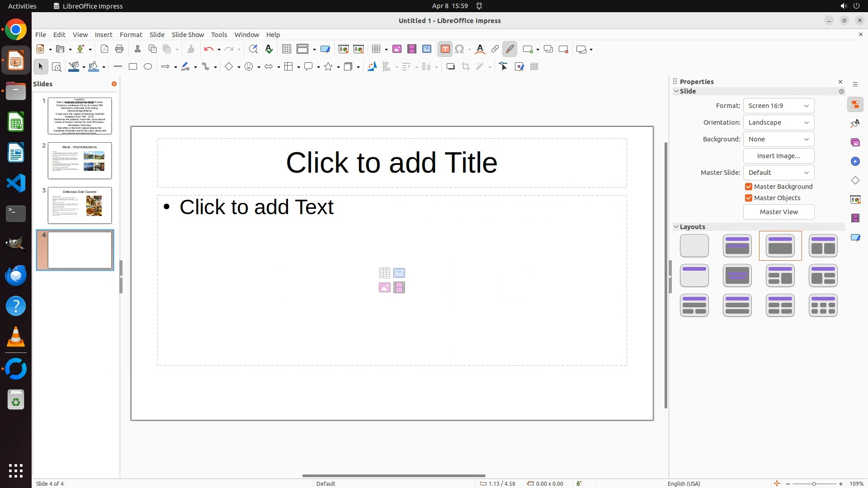Click the Master View button
The height and width of the screenshot is (488, 868).
coord(778,212)
